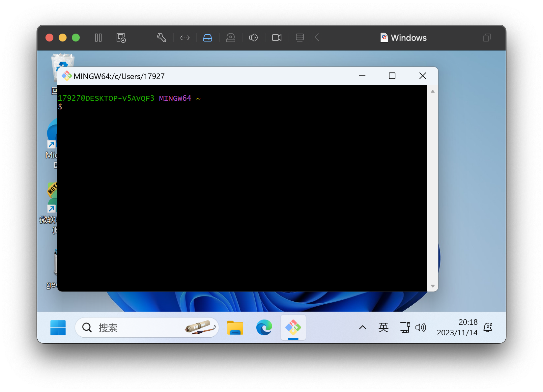Click the 英 input language indicator
Image resolution: width=543 pixels, height=392 pixels.
(x=384, y=327)
